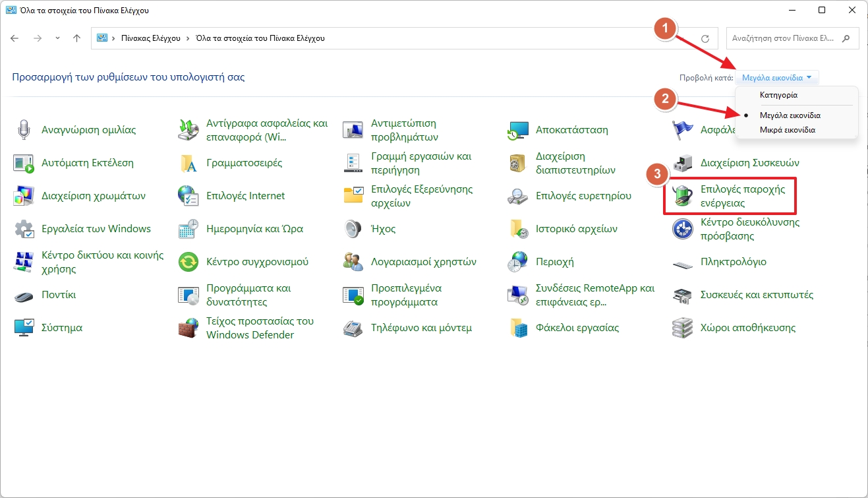The image size is (868, 498).
Task: Click the Αναγνώριση ομιλίας microphone icon
Action: coord(24,130)
